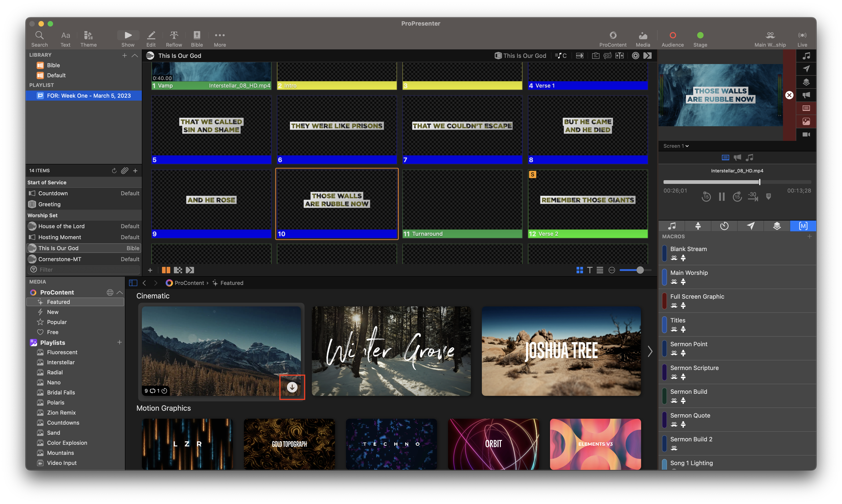This screenshot has width=842, height=504.
Task: Add a new library with plus icon
Action: 124,55
